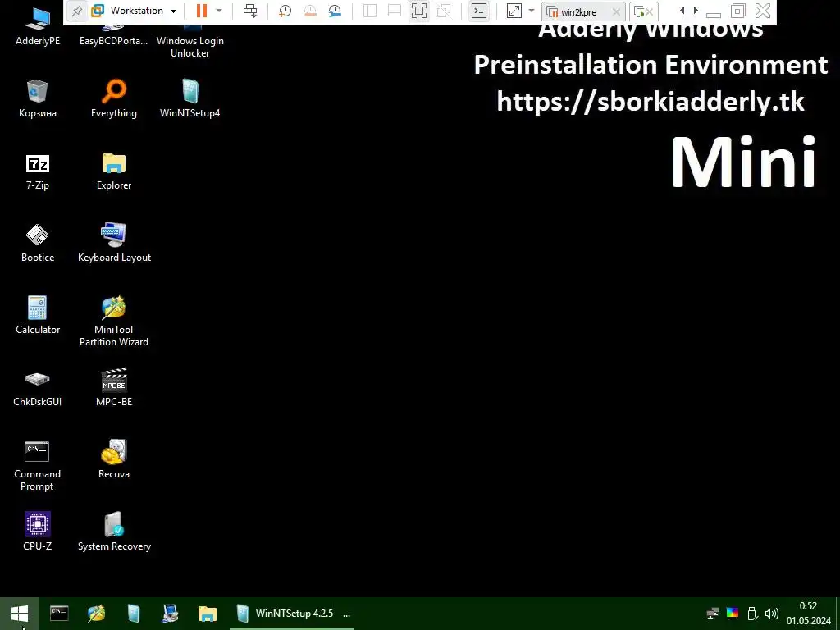The height and width of the screenshot is (630, 840).
Task: Open the Windows Login Unlocker shortcut
Action: click(x=189, y=40)
